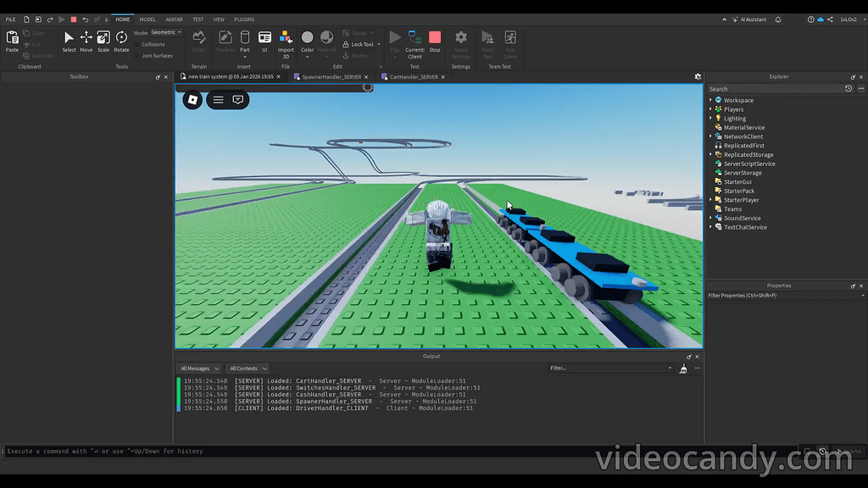868x488 pixels.
Task: Clear the output with the broom icon
Action: [x=683, y=369]
